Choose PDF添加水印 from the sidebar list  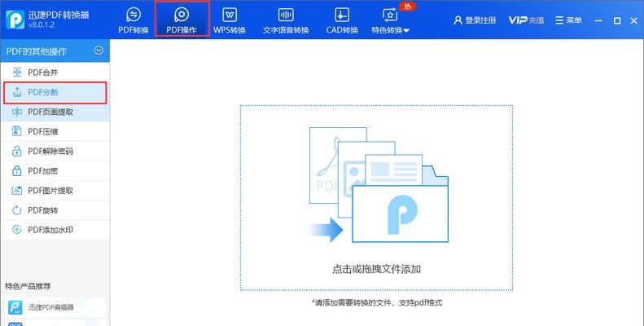55,230
